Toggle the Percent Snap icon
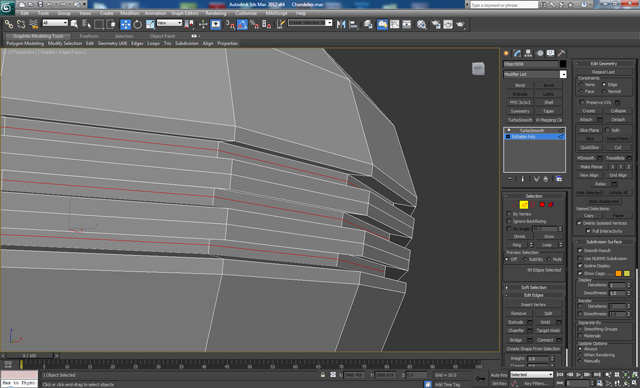The width and height of the screenshot is (640, 388). (254, 24)
